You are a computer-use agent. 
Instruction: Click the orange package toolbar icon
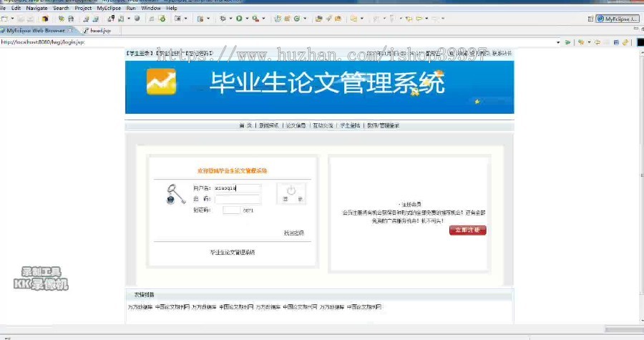pos(45,19)
